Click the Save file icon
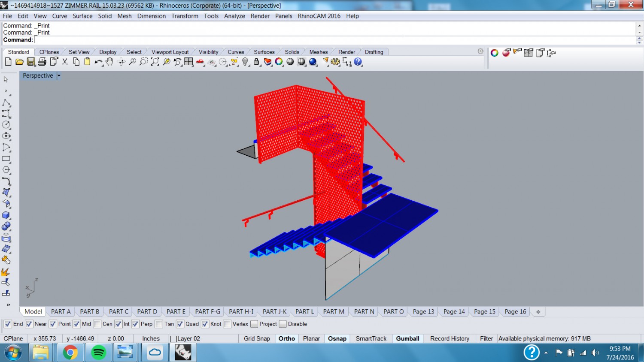644x362 pixels. (x=31, y=62)
